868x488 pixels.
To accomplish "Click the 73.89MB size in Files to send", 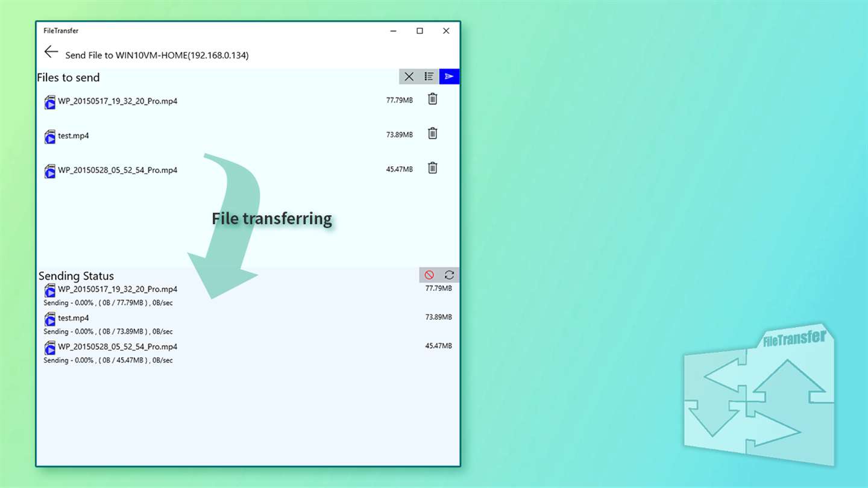I will 400,134.
